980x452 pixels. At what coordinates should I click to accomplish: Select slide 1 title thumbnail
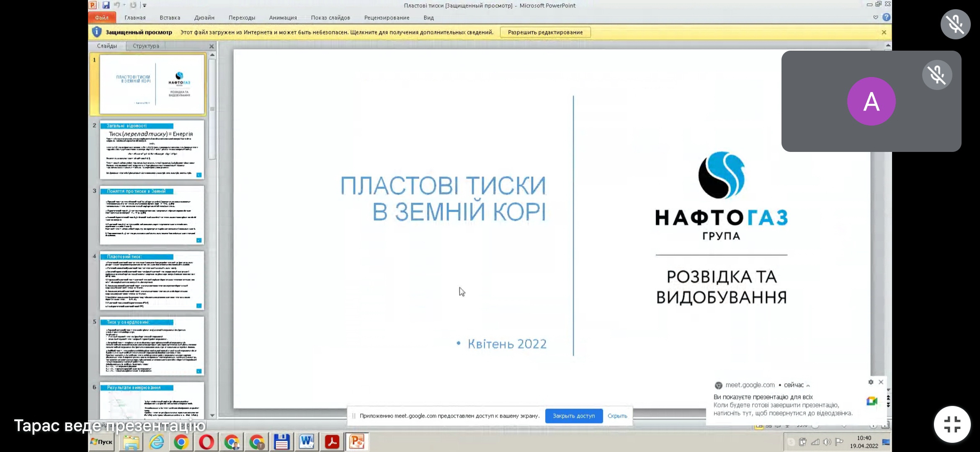152,84
